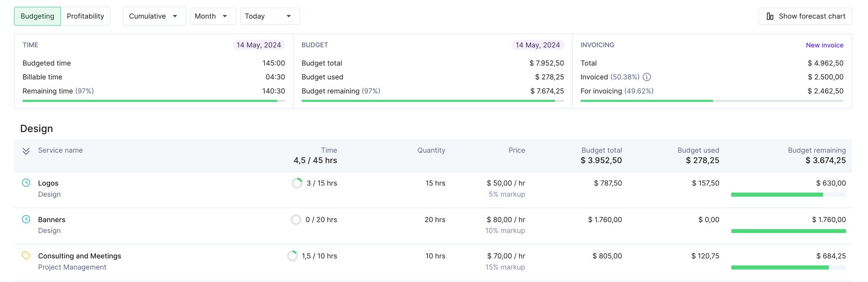Click the Banners time progress ring

point(296,219)
